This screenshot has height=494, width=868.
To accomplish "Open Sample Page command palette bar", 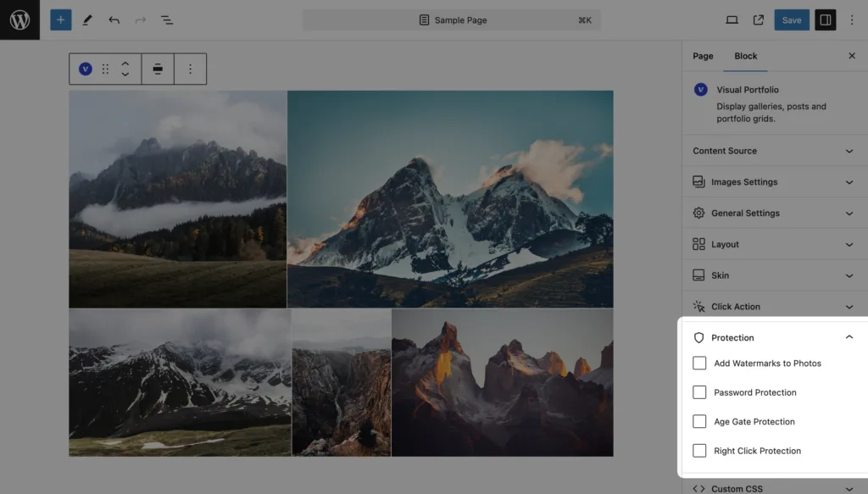I will tap(452, 20).
